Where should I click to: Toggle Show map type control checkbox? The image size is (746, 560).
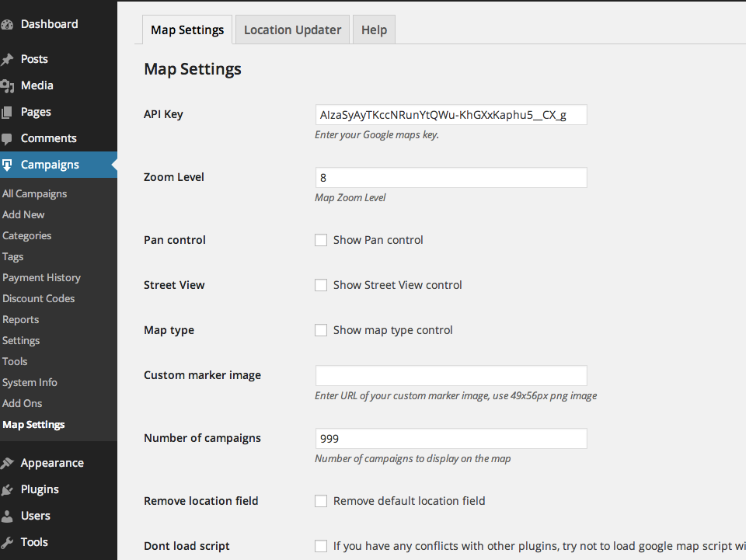pos(321,330)
